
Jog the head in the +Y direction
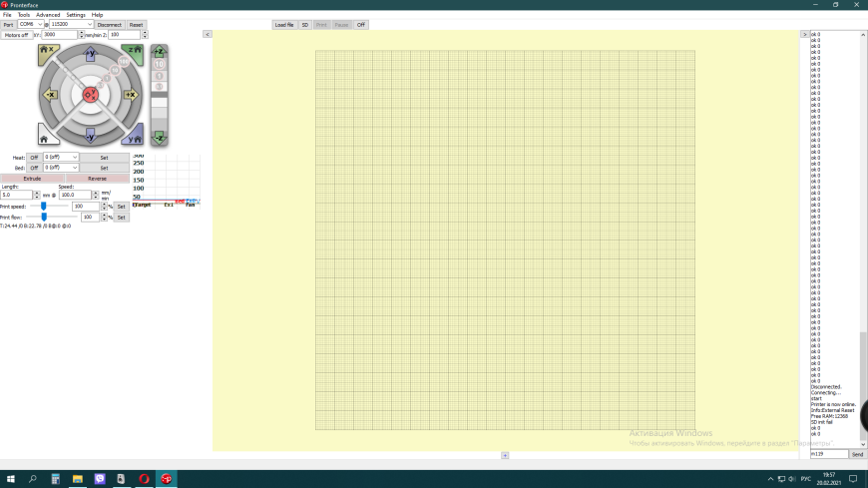(90, 54)
